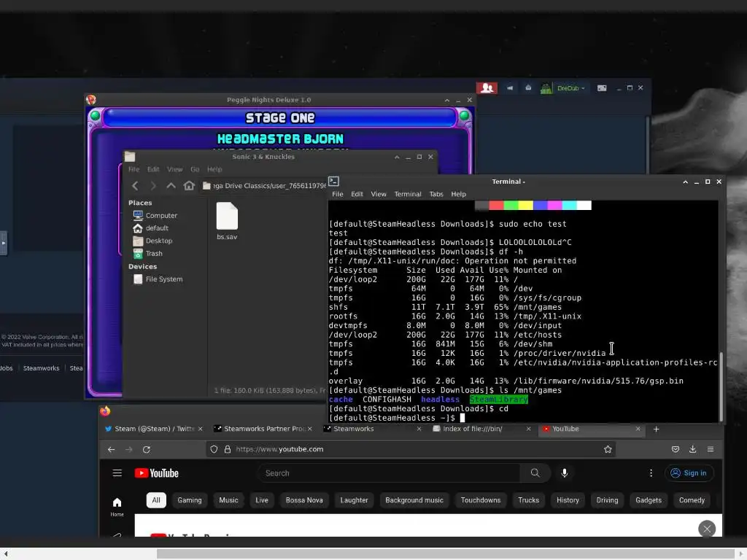Reload the page in Firefox
747x560 pixels.
(147, 449)
